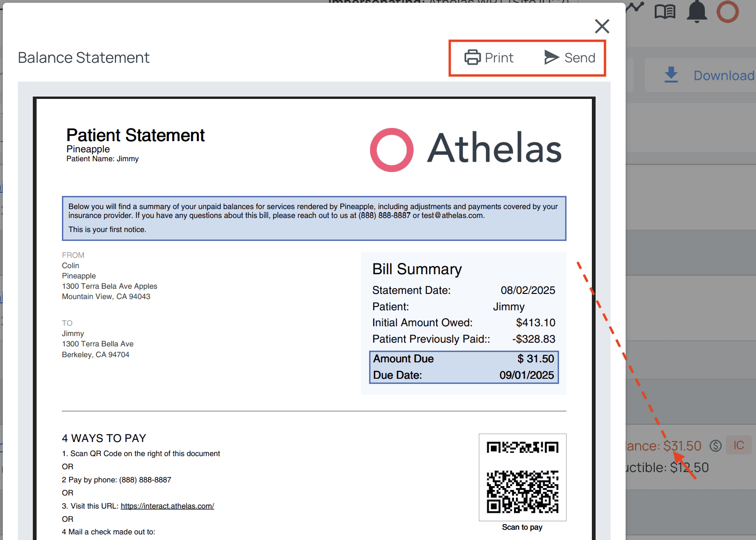Click the 'This is your first notice' text
Screen dimensions: 756x540
[107, 230]
